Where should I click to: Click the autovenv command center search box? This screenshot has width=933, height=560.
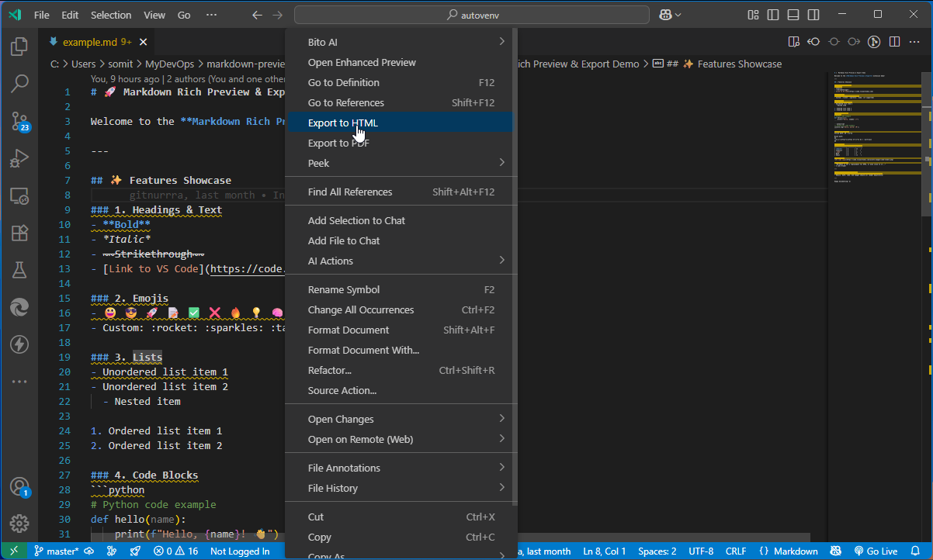click(x=472, y=15)
